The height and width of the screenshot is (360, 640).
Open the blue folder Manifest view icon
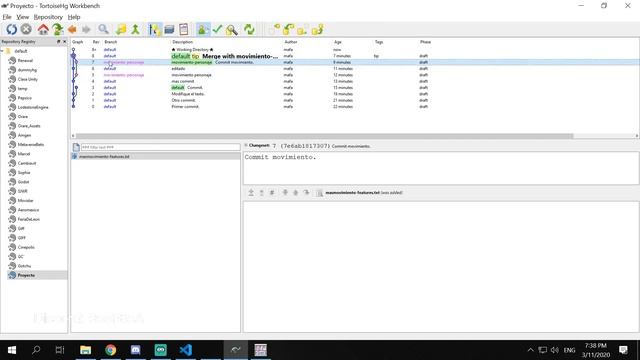click(169, 29)
